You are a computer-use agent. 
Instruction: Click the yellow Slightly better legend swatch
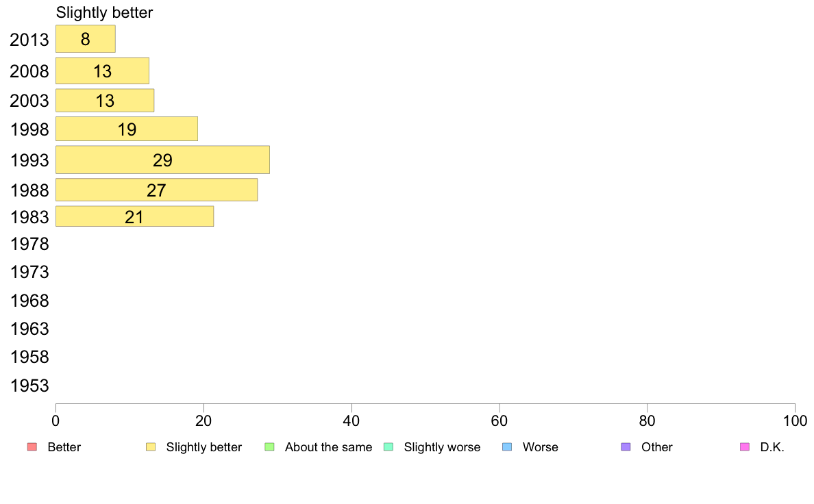[x=151, y=447]
